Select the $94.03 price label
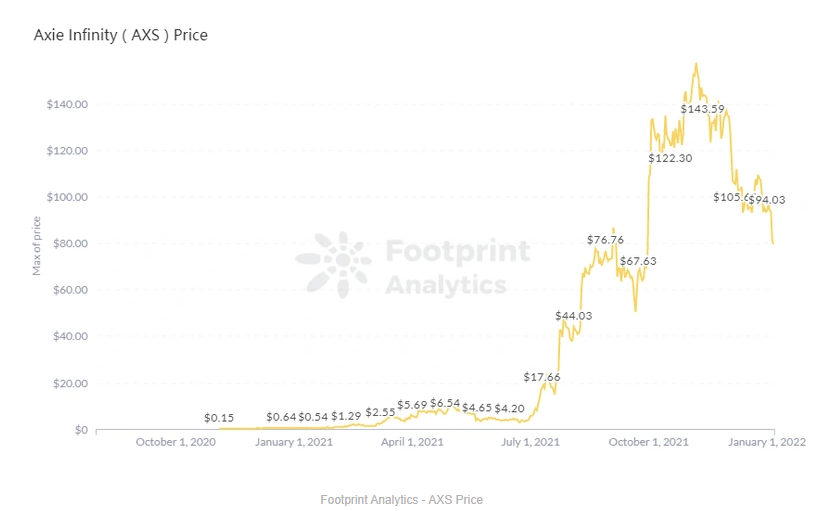 768,200
